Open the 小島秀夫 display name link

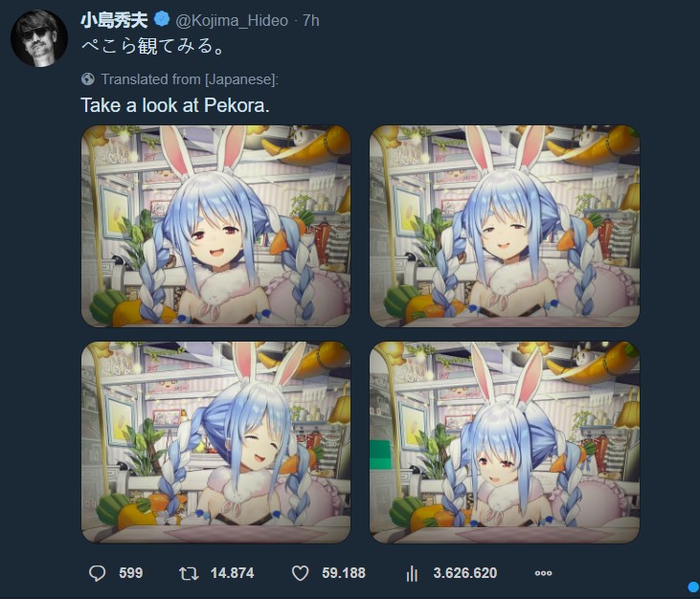tap(114, 20)
